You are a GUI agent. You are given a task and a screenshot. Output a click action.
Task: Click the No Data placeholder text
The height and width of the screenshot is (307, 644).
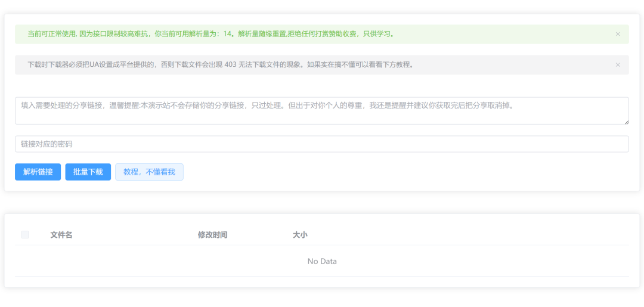click(x=322, y=262)
